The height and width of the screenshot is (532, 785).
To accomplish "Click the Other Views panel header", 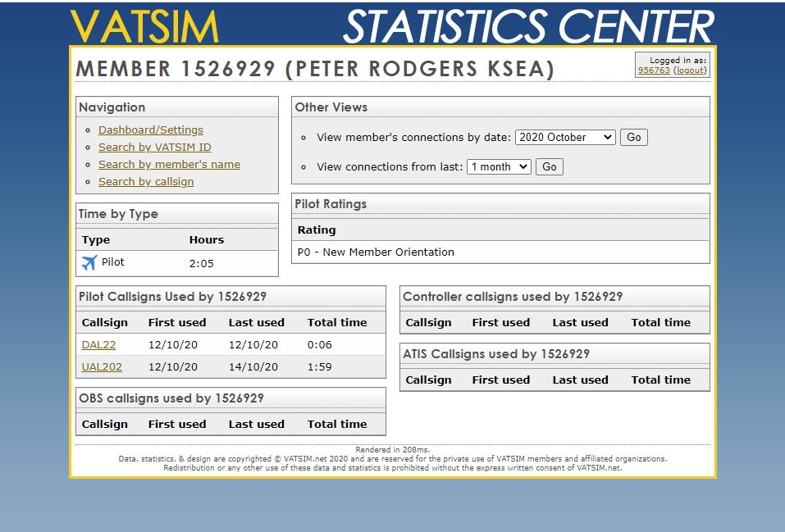I will pos(331,107).
